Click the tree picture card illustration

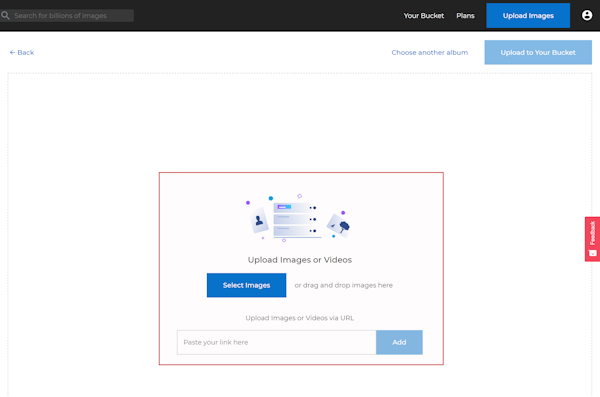point(339,225)
